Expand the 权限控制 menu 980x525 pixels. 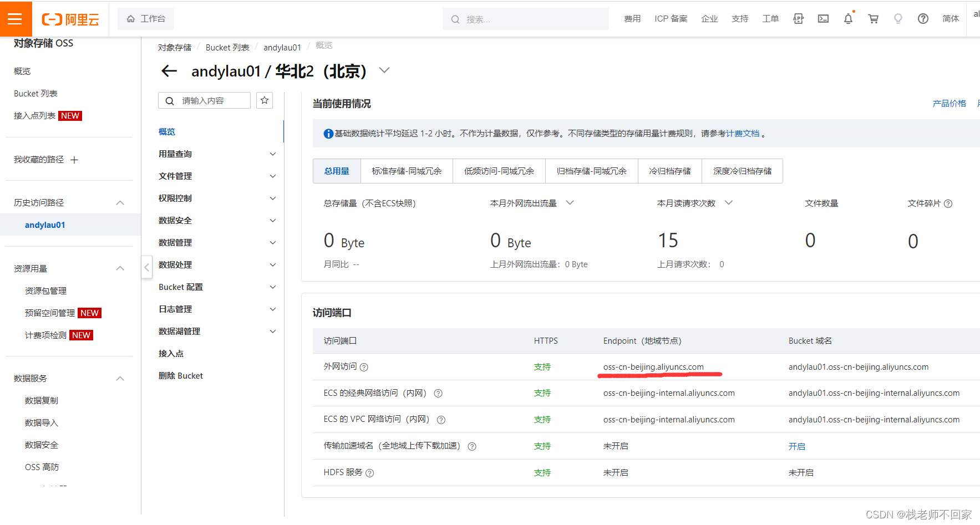[x=273, y=198]
